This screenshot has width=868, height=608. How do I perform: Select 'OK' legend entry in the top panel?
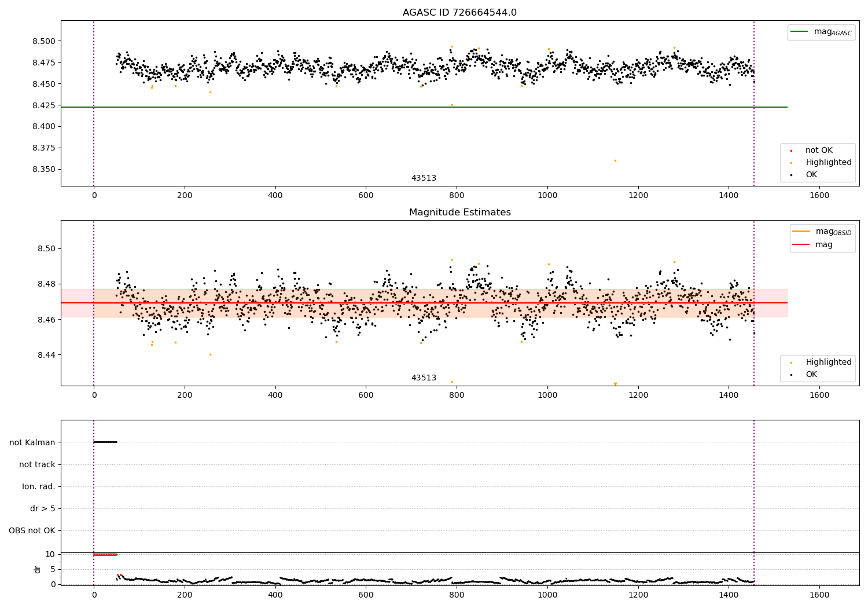pyautogui.click(x=811, y=175)
